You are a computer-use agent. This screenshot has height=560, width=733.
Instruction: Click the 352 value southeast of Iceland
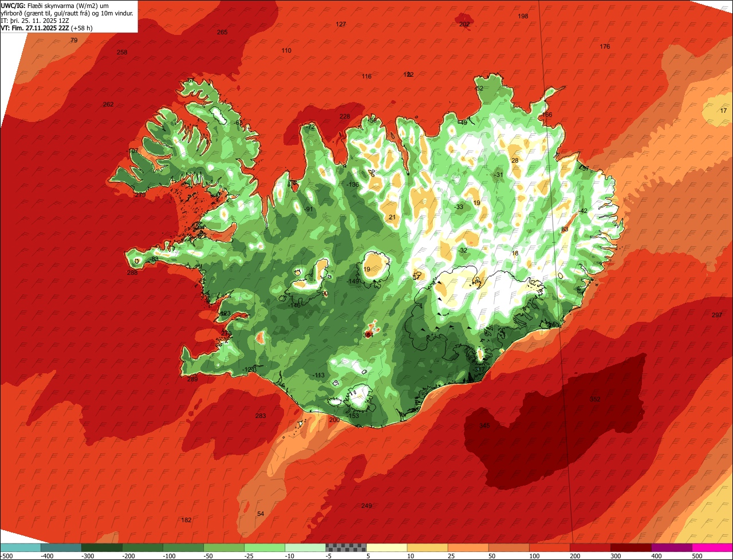click(x=595, y=399)
